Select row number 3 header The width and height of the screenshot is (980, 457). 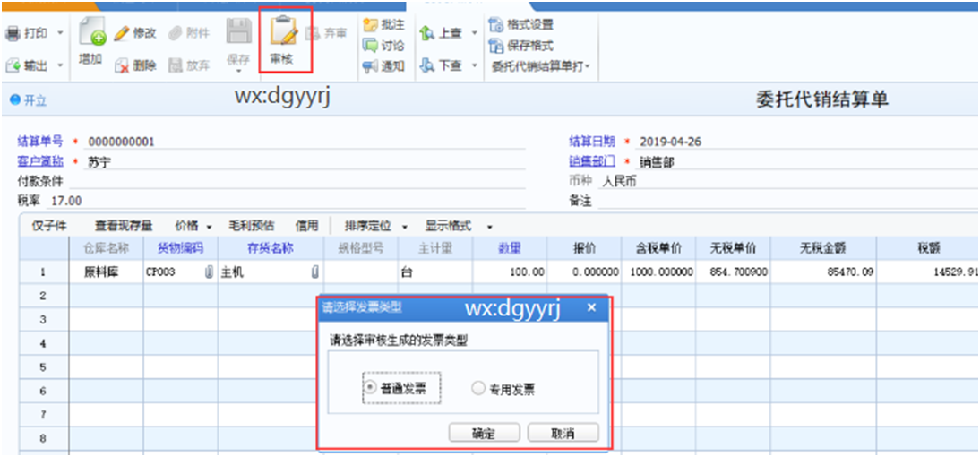44,320
